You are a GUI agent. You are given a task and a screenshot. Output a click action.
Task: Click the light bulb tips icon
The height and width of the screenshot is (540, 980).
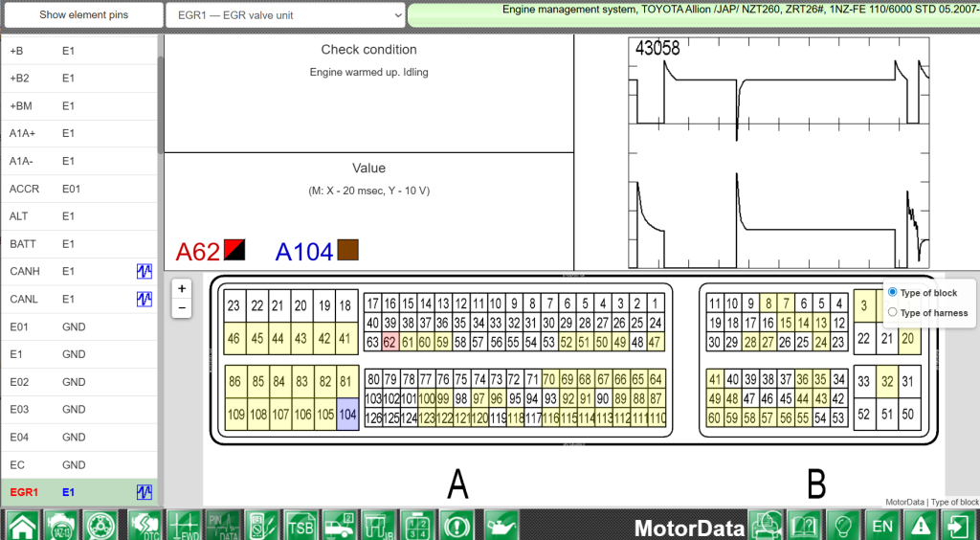(844, 525)
